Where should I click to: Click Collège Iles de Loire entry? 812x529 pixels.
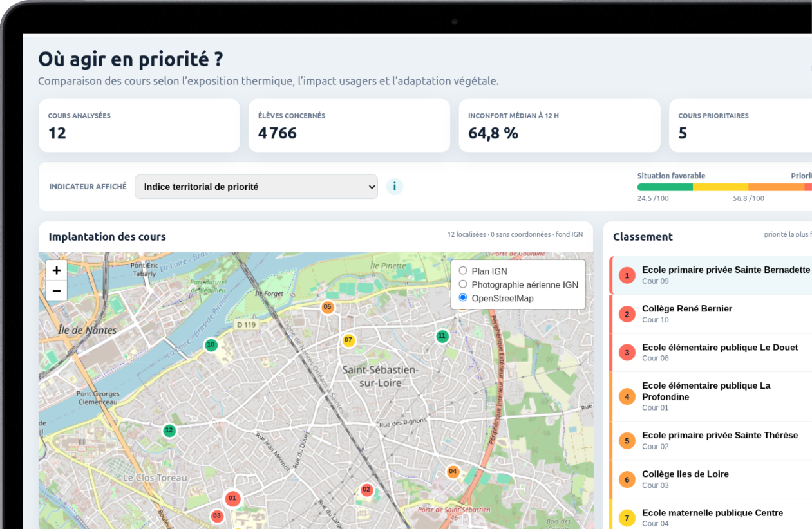[x=711, y=479]
